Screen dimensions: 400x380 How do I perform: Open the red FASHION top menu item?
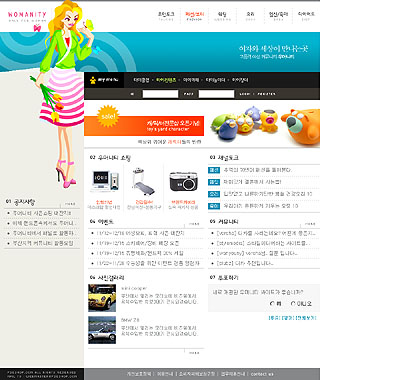tap(194, 16)
